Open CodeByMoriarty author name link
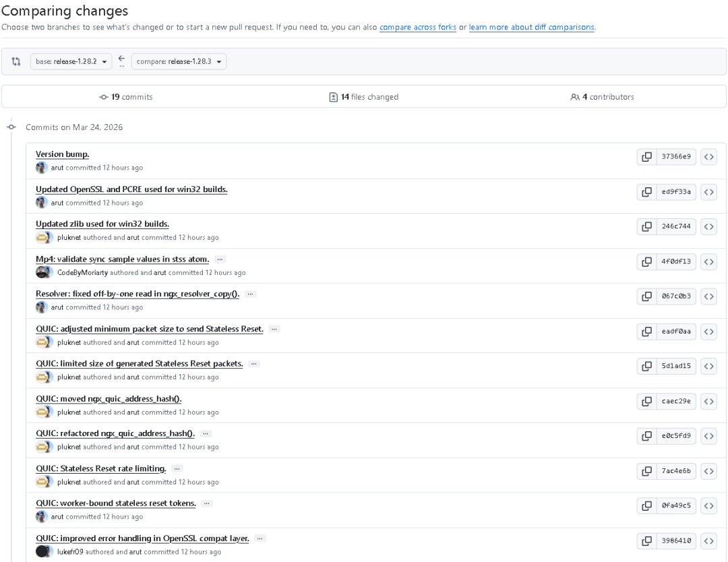Viewport: 728px width, 562px height. 83,273
